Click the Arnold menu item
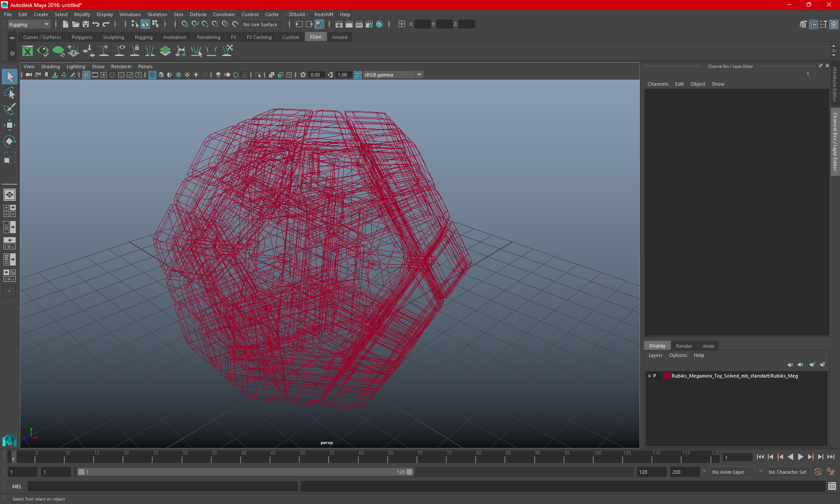840x504 pixels. tap(339, 37)
